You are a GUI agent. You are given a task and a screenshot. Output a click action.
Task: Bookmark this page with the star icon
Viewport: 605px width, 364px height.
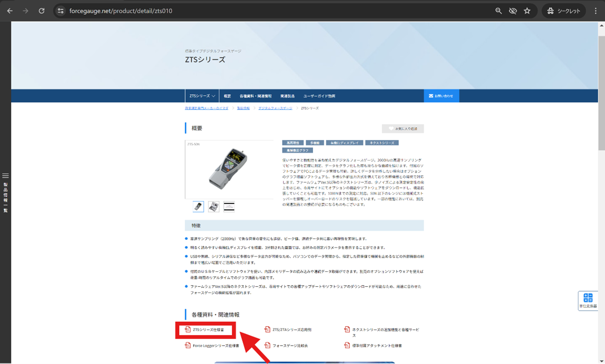(527, 11)
